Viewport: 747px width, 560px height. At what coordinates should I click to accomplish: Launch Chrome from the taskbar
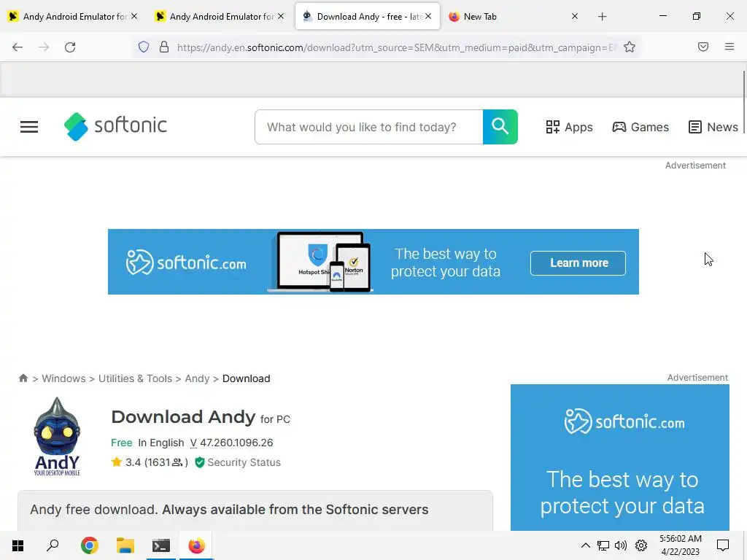coord(89,545)
